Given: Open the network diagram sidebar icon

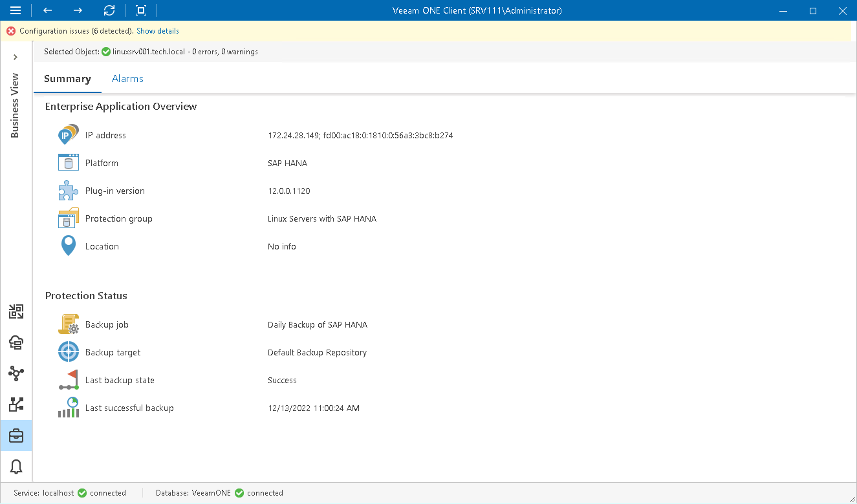Looking at the screenshot, I should (16, 373).
